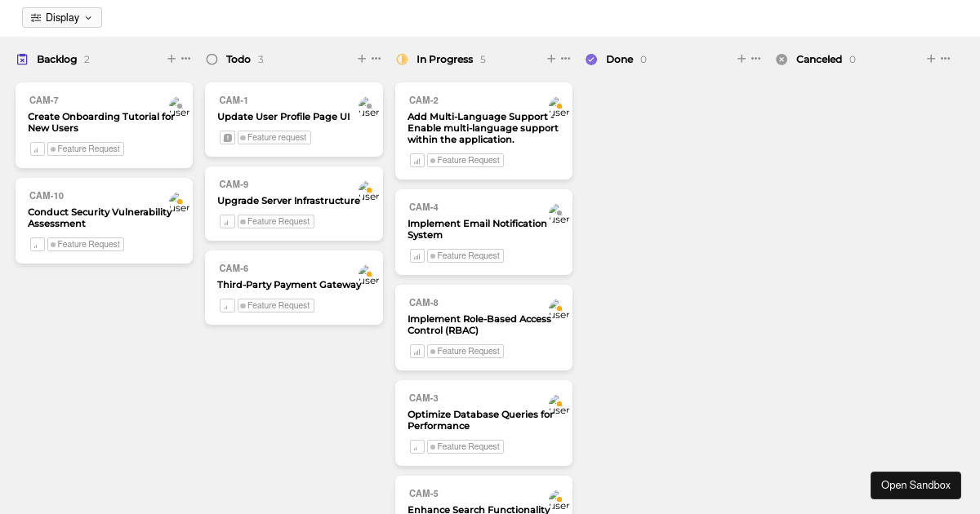
Task: Click the Todo circle status icon
Action: [212, 59]
